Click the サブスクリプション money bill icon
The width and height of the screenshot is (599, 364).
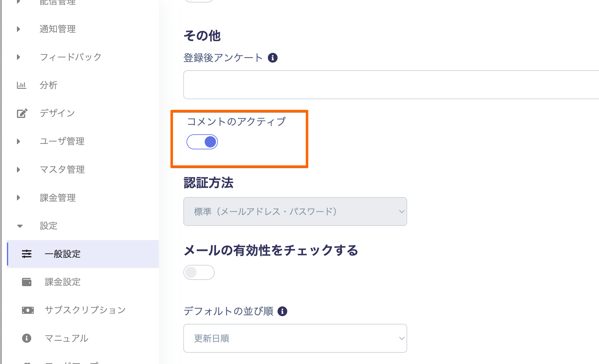click(28, 310)
